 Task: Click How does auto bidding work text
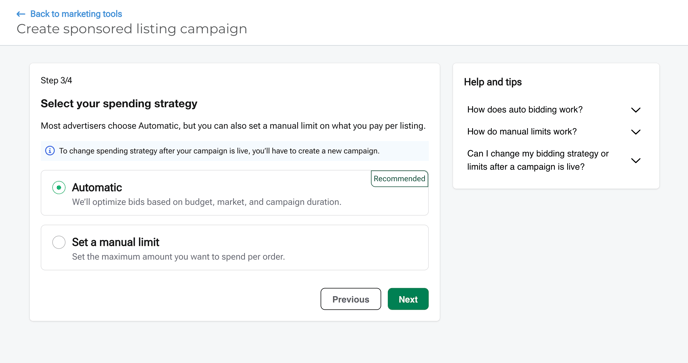click(x=525, y=110)
